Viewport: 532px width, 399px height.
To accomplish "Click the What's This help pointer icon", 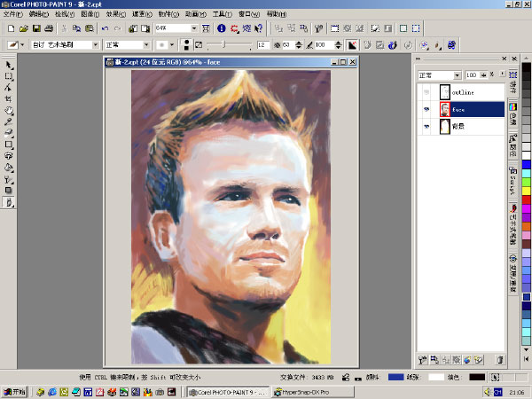I will pyautogui.click(x=259, y=28).
